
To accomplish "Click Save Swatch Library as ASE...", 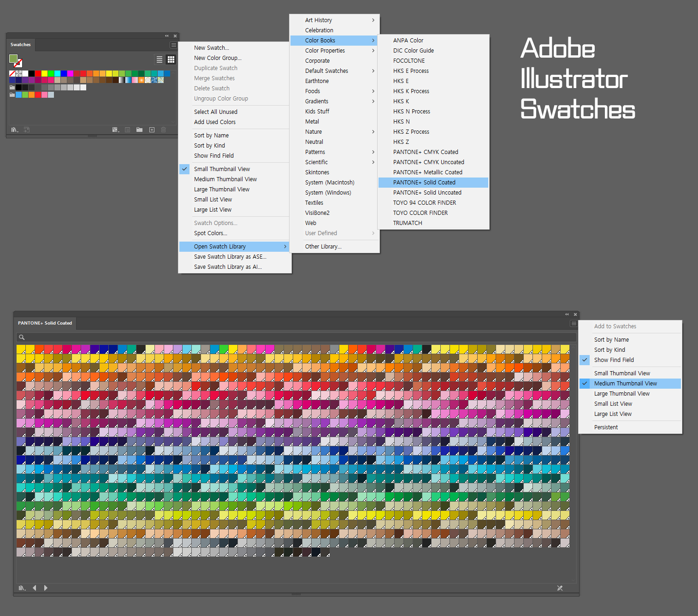I will 234,257.
